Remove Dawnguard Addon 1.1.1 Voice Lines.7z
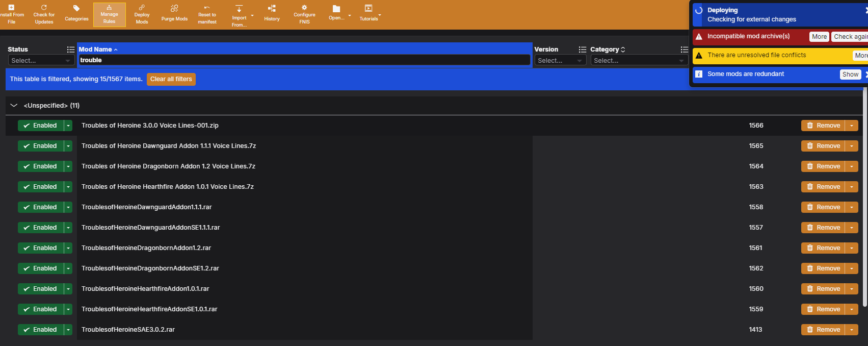Image resolution: width=868 pixels, height=346 pixels. click(823, 146)
